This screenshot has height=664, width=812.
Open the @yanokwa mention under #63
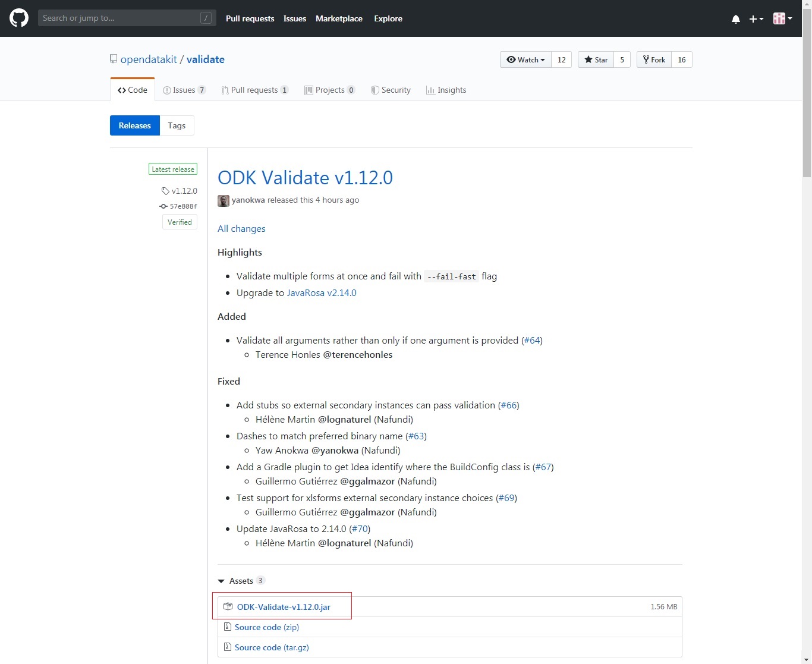coord(335,451)
